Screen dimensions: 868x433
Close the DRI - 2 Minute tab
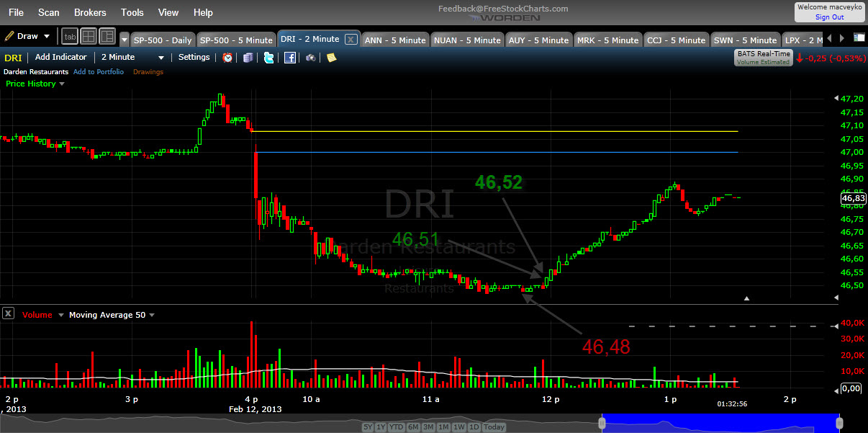(x=351, y=40)
